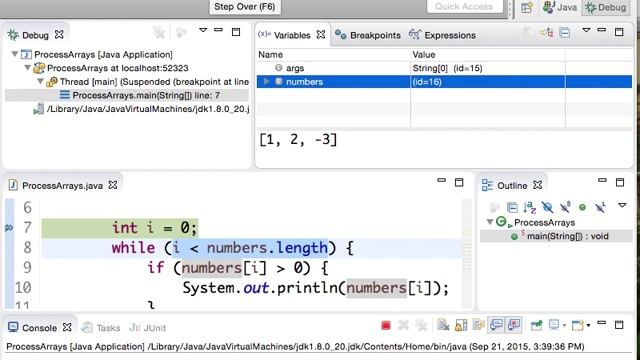640x360 pixels.
Task: Click the value String[0] (id=15)
Action: pyautogui.click(x=447, y=68)
